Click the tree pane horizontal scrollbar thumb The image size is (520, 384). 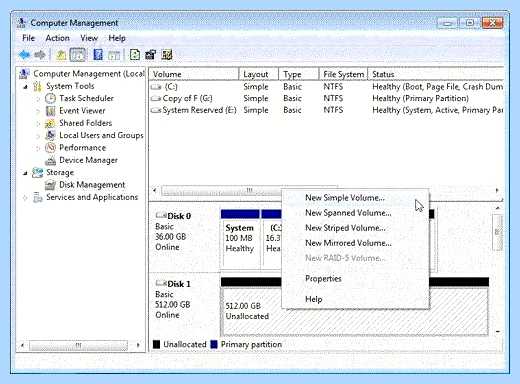click(78, 345)
